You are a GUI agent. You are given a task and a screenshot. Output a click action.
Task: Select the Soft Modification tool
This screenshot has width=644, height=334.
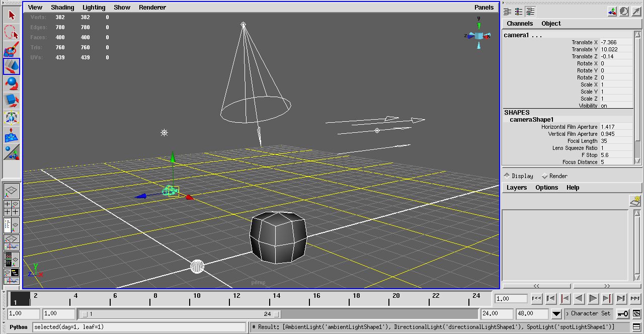[x=12, y=135]
